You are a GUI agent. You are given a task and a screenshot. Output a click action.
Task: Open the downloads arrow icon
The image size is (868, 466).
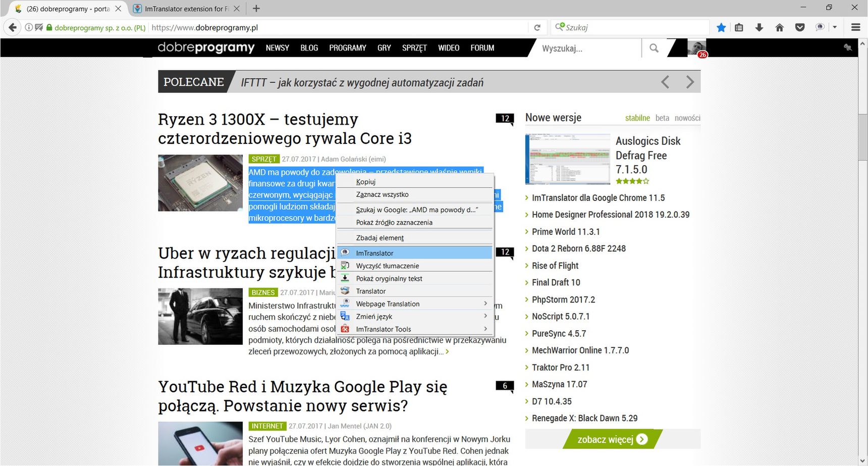point(759,27)
